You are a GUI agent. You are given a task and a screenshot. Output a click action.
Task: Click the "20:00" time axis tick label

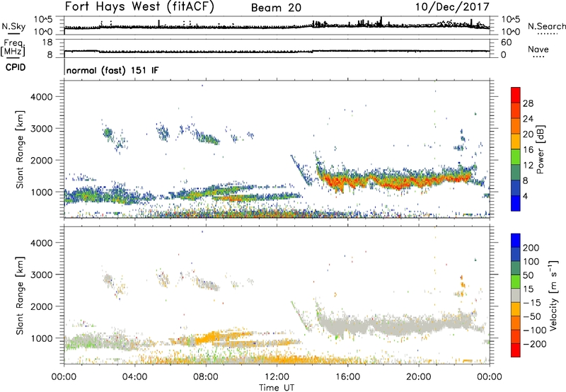(418, 377)
